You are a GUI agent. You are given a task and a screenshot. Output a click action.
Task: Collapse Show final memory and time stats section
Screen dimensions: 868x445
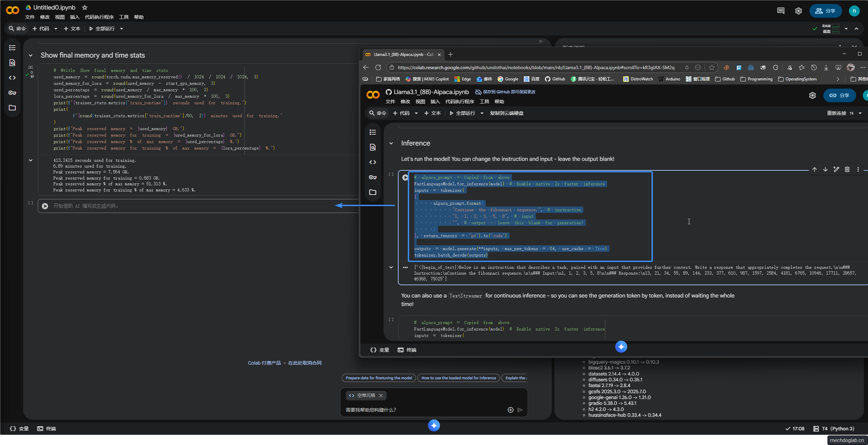tap(31, 55)
